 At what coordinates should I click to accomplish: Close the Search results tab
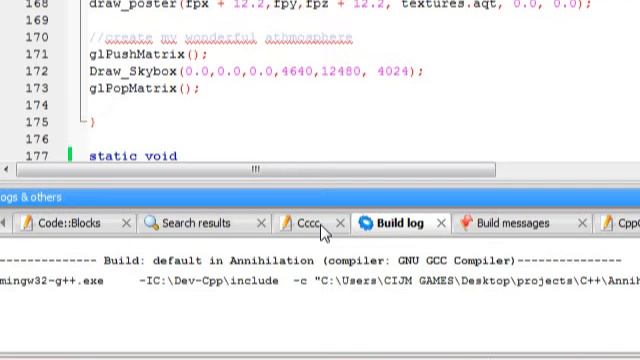coord(261,223)
